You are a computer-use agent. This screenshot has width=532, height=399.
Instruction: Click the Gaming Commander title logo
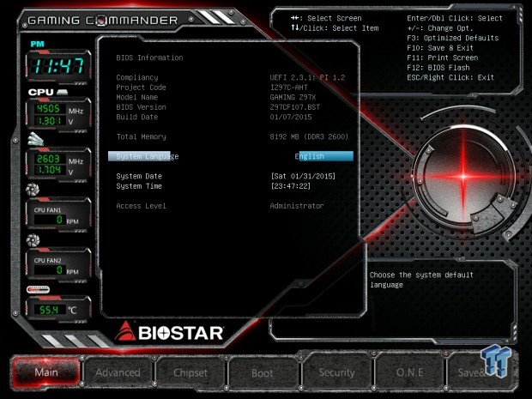pos(102,21)
